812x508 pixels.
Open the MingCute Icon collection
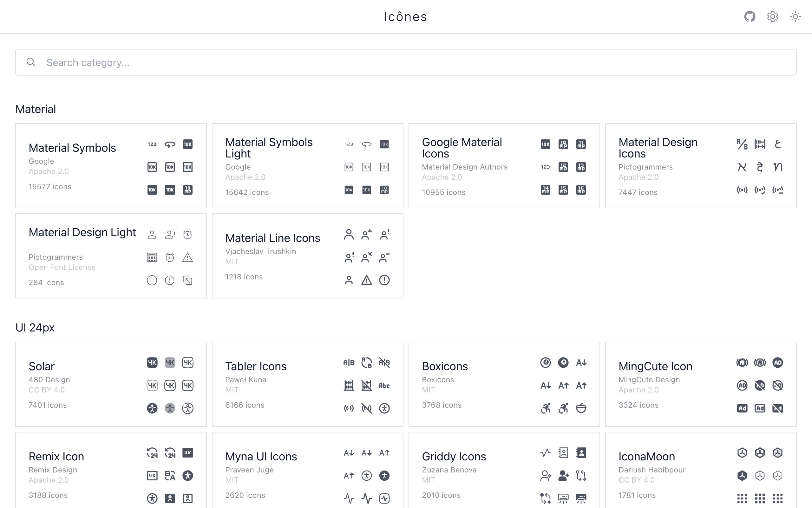click(701, 384)
